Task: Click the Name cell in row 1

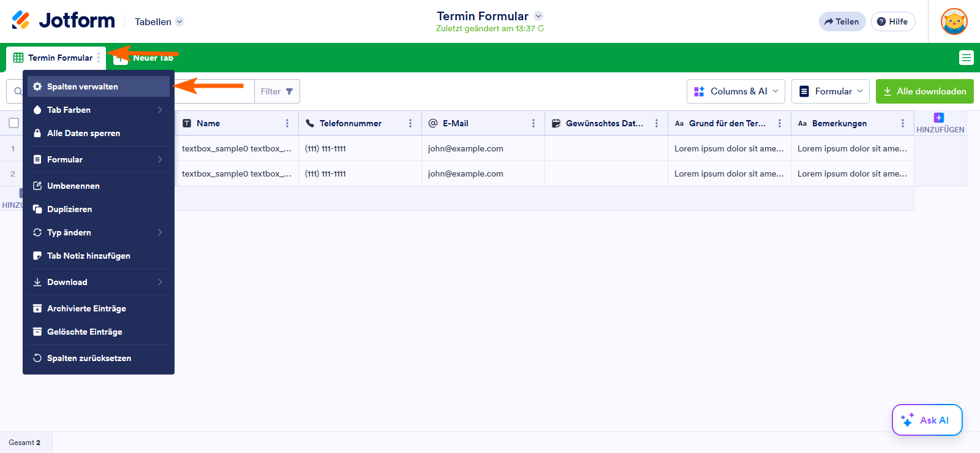Action: click(x=237, y=148)
